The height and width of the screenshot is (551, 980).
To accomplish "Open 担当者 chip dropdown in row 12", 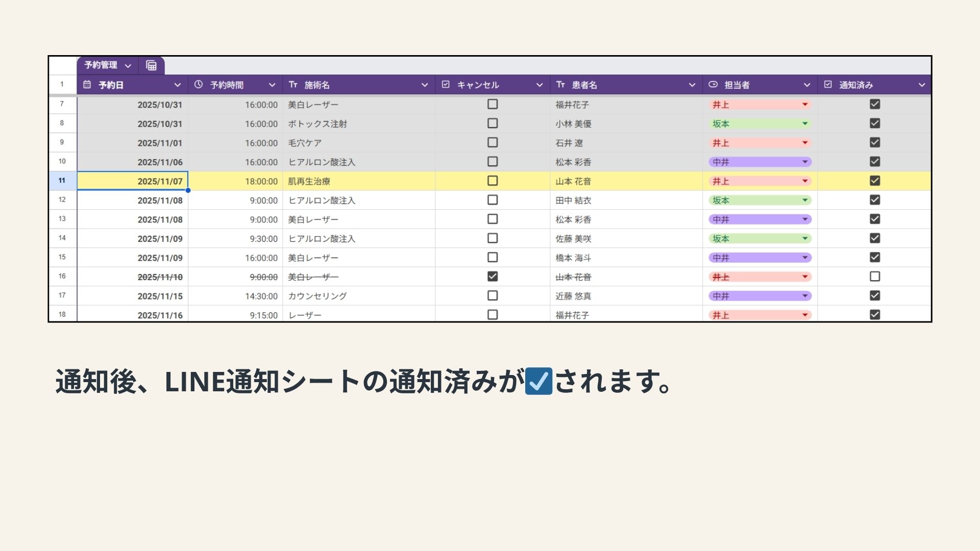I will [x=805, y=201].
